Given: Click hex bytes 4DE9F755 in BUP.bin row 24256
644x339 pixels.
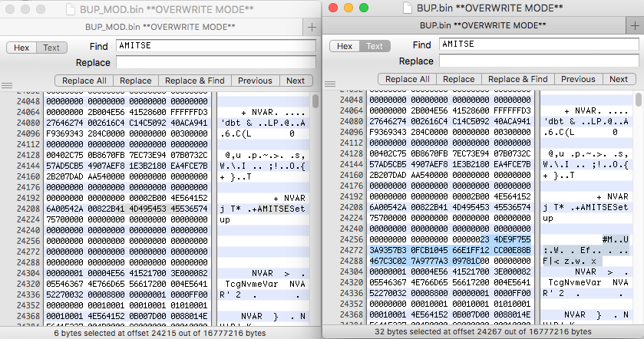Looking at the screenshot, I should point(512,239).
